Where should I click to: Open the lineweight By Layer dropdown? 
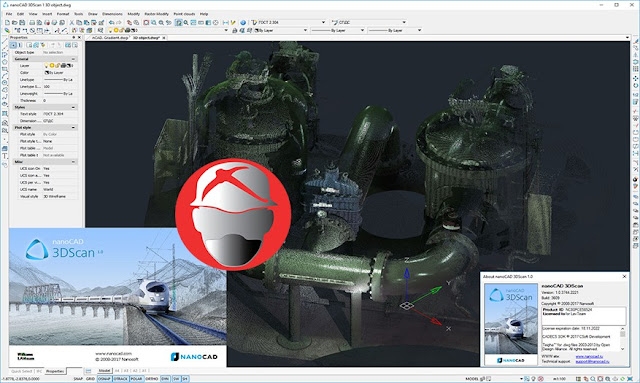pyautogui.click(x=419, y=30)
